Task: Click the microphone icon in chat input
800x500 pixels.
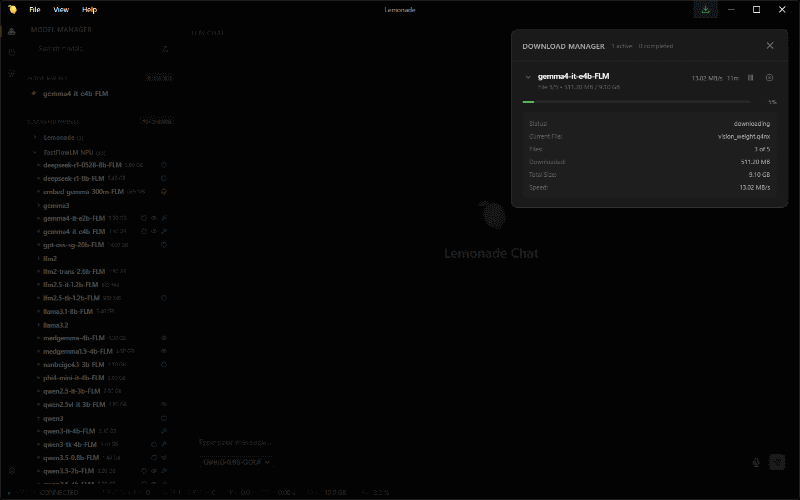Action: [x=756, y=462]
